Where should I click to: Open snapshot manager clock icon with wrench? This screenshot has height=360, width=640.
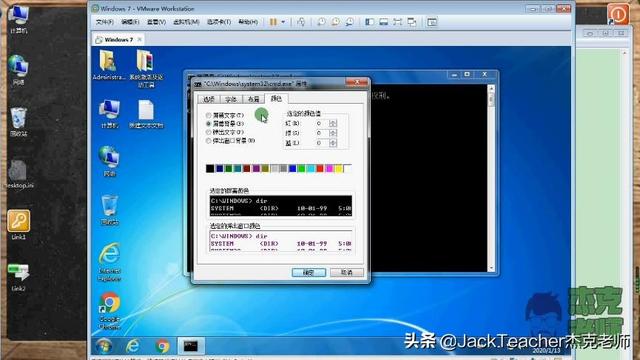tap(349, 22)
